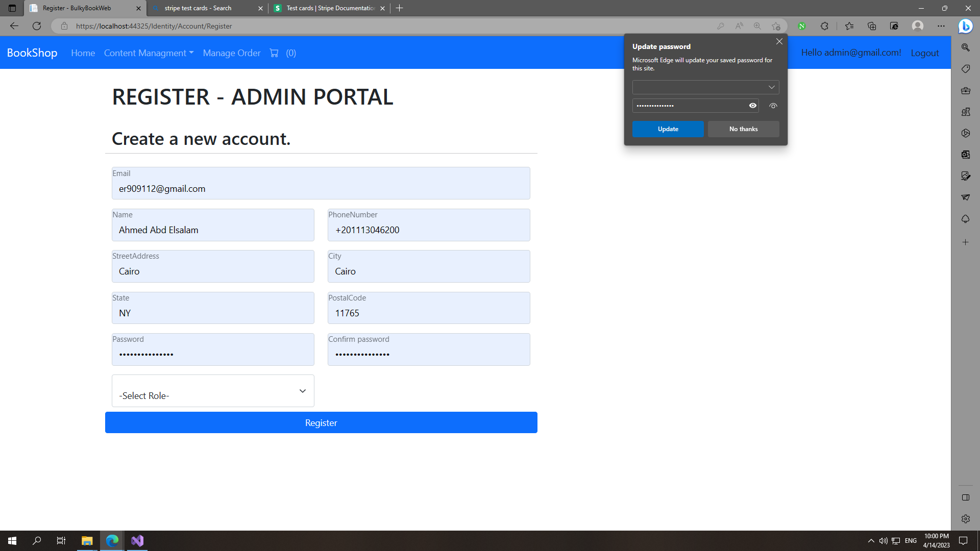This screenshot has width=980, height=551.
Task: Select the Manage Order menu item
Action: [x=232, y=53]
